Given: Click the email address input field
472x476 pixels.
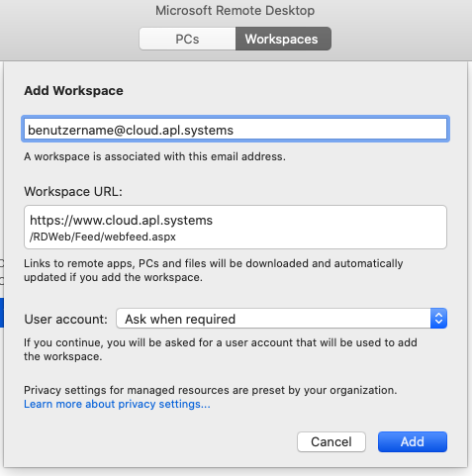Looking at the screenshot, I should click(x=236, y=130).
